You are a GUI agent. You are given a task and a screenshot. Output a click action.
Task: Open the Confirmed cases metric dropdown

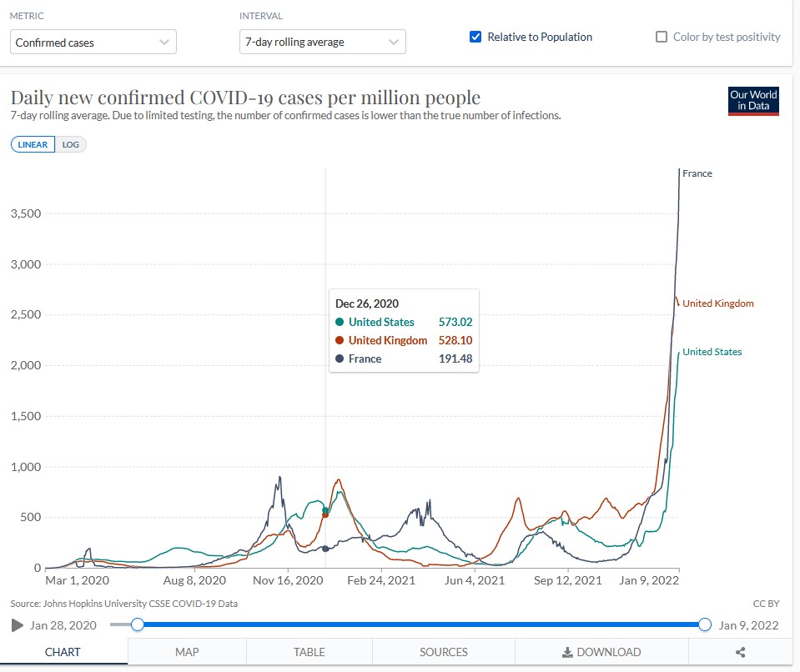point(93,42)
